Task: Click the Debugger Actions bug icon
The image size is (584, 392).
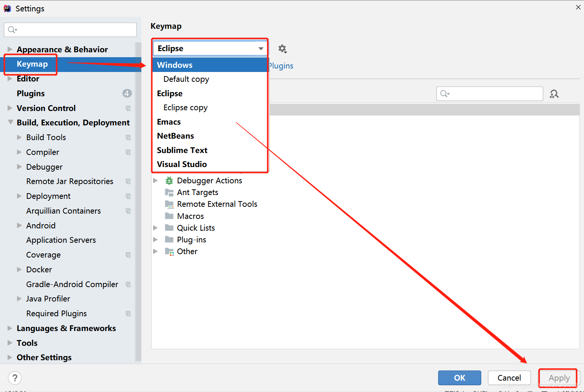Action: click(x=169, y=181)
